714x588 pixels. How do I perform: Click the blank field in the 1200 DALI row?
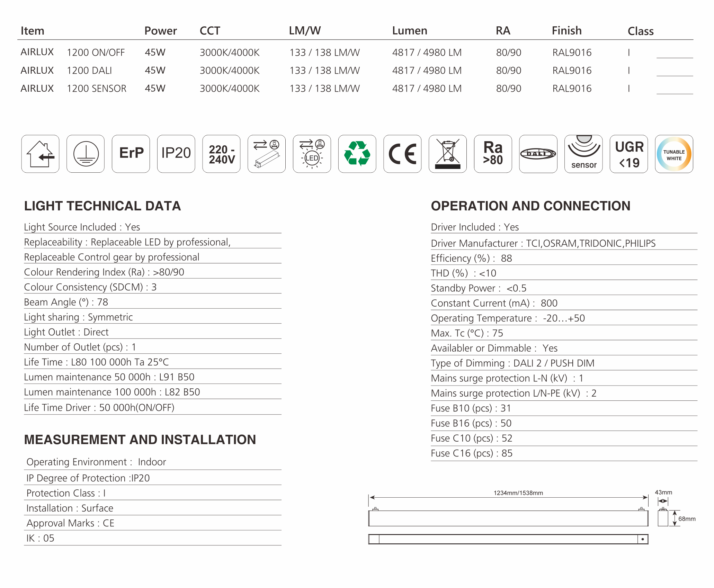click(675, 71)
